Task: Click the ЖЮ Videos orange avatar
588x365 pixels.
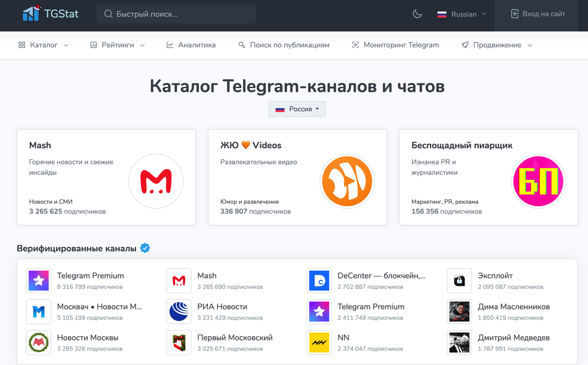Action: pos(347,181)
